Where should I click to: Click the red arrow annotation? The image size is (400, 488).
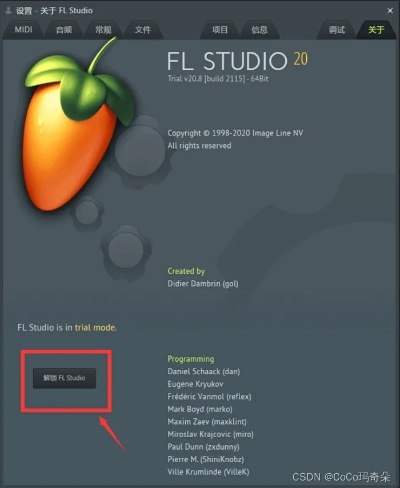pos(112,433)
